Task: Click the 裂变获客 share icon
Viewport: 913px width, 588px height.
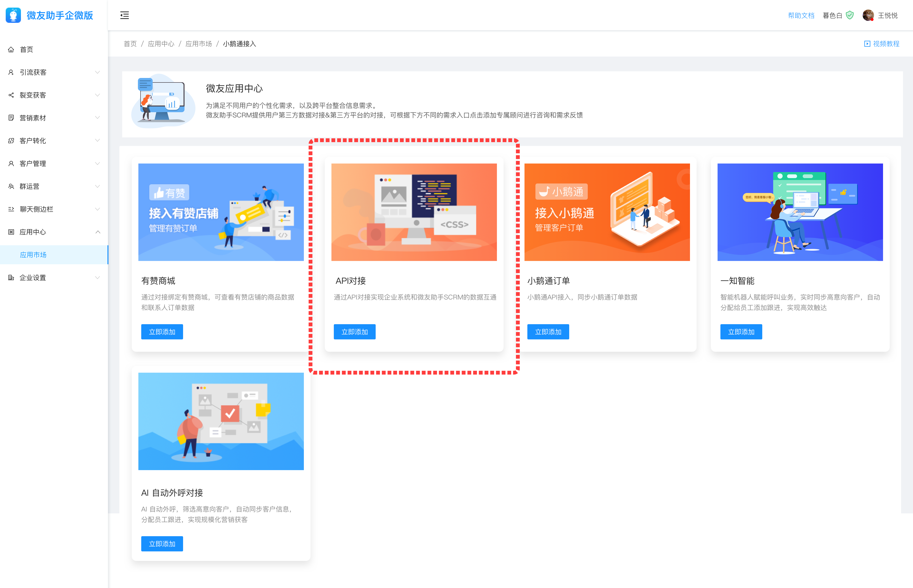Action: [11, 95]
